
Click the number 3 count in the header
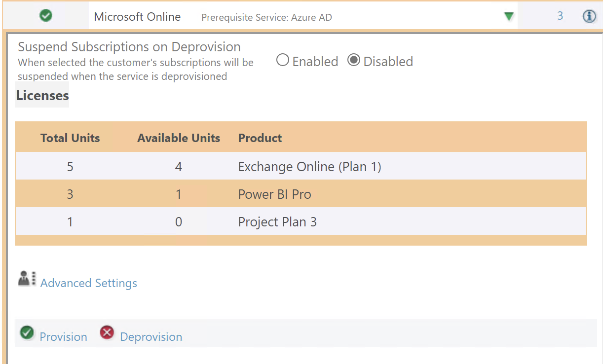tap(560, 16)
